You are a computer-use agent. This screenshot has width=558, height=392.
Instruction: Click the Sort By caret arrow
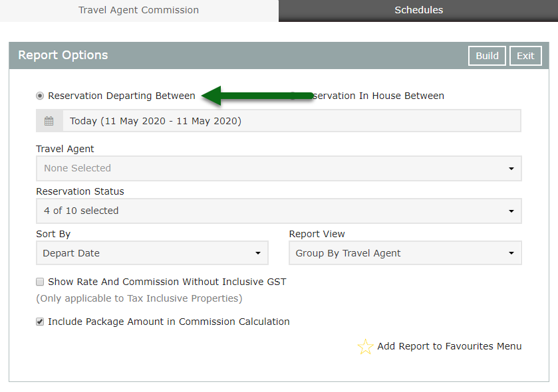click(x=258, y=253)
